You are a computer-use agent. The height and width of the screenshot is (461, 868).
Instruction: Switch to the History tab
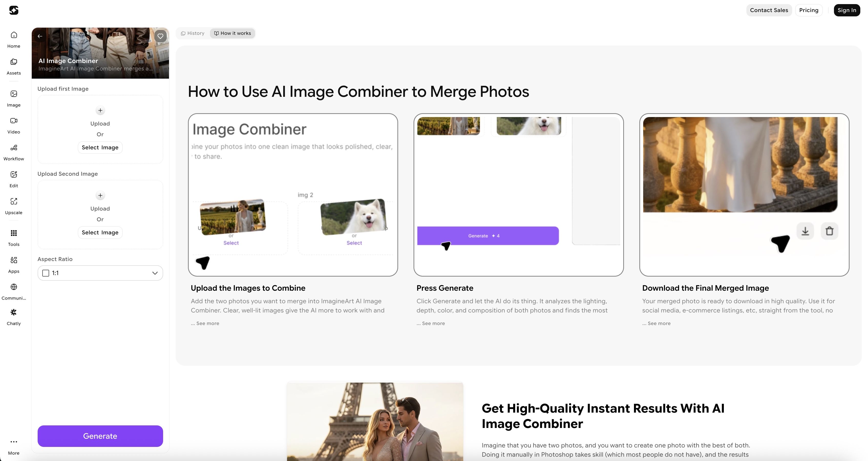(192, 33)
